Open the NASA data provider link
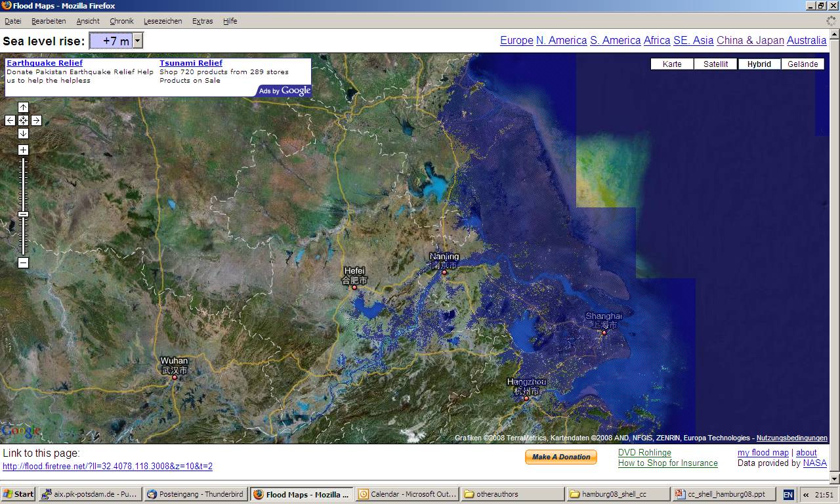840x504 pixels. point(815,463)
